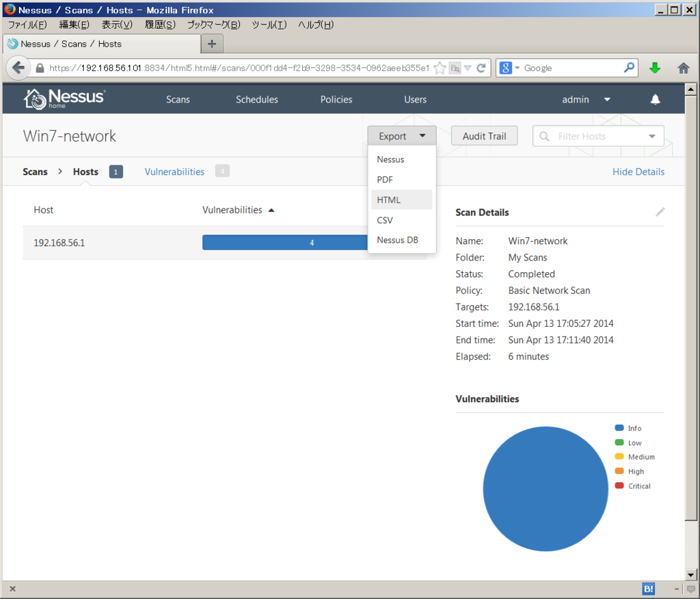This screenshot has width=700, height=599.
Task: Expand the Filter Hosts dropdown arrow
Action: click(x=651, y=136)
